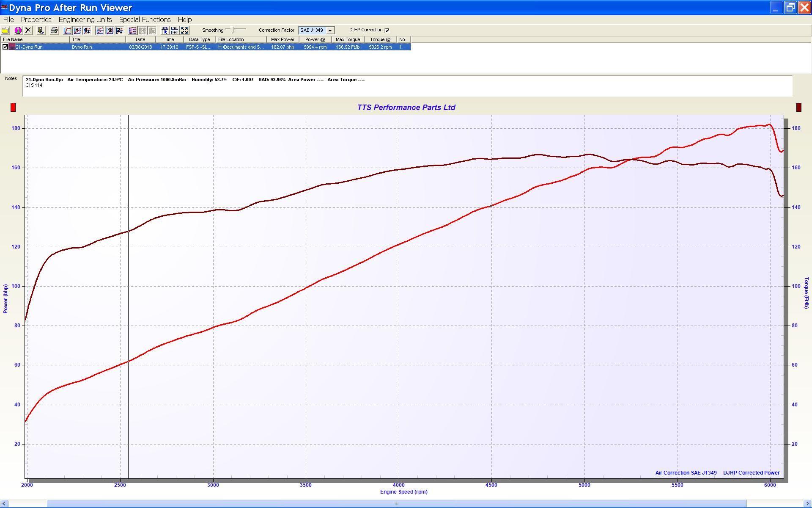Click the magenta info icon in toolbar

point(18,30)
